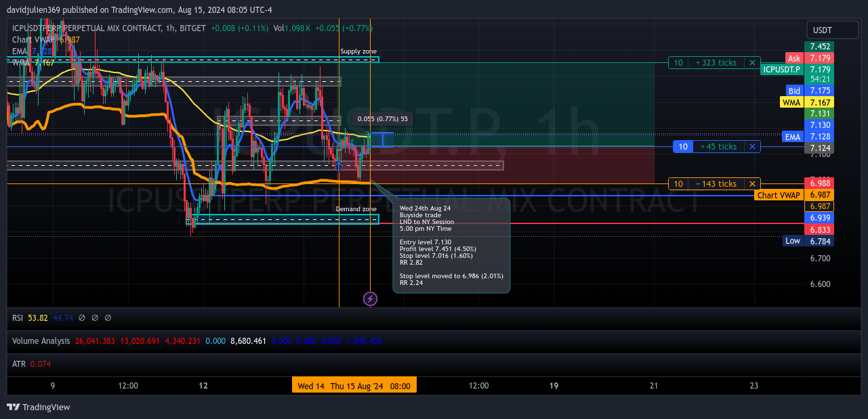Select the +323 ticks order label
The height and width of the screenshot is (419, 868).
[x=716, y=63]
